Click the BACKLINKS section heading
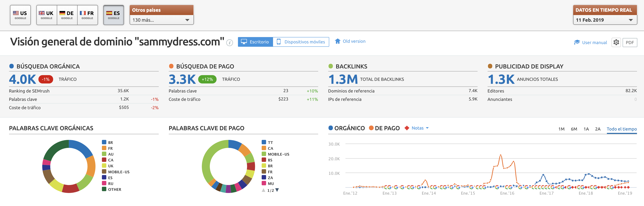644x206 pixels. pos(351,66)
